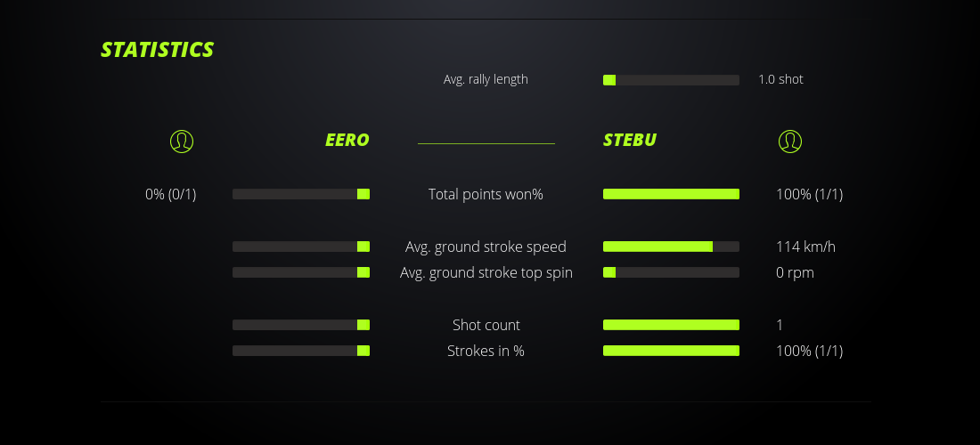The height and width of the screenshot is (445, 980).
Task: Click EERO's 0% (0/1) points value
Action: pyautogui.click(x=171, y=194)
